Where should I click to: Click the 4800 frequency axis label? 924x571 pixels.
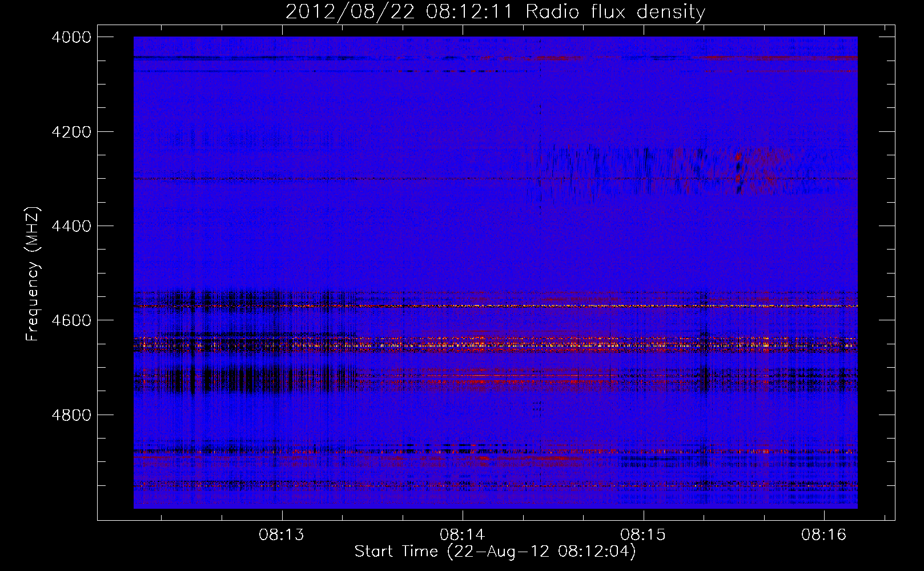pos(71,415)
